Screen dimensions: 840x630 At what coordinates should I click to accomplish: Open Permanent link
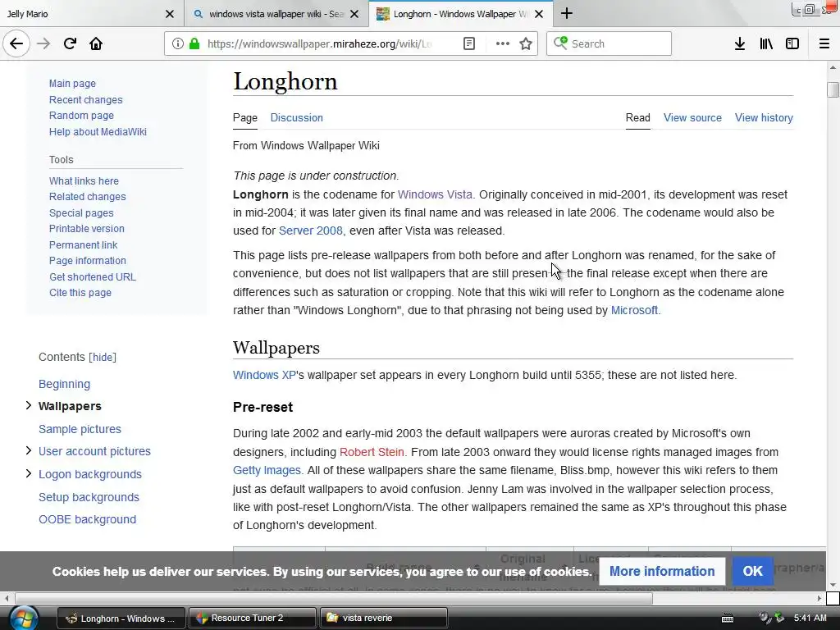(83, 244)
